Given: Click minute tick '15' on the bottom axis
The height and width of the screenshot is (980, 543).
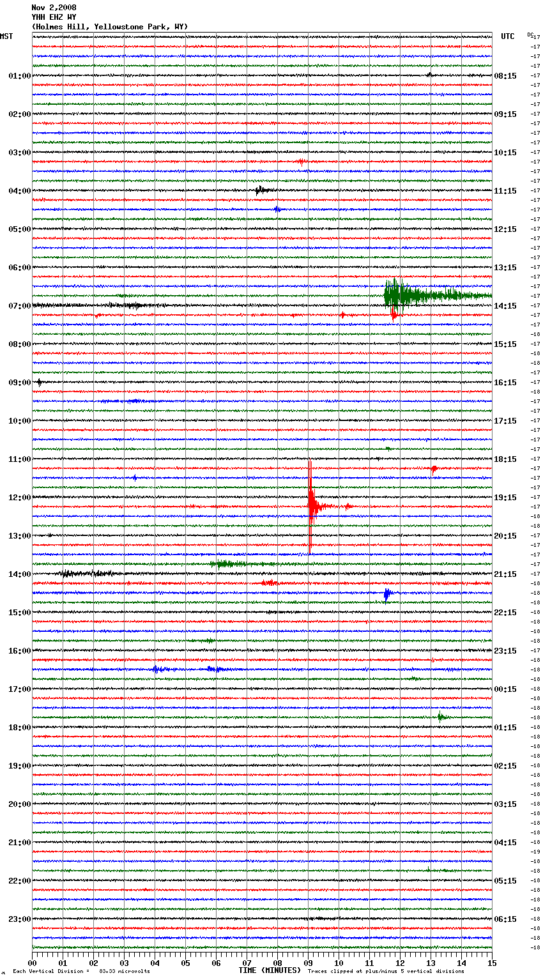Looking at the screenshot, I should point(491,963).
